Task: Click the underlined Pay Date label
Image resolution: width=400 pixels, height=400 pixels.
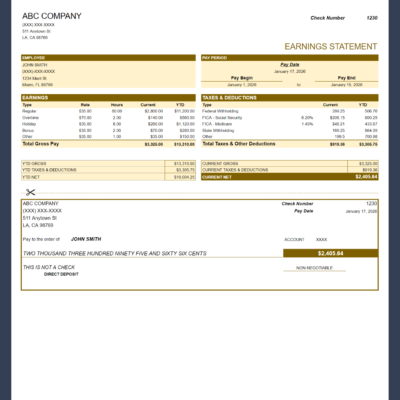Action: pos(290,65)
